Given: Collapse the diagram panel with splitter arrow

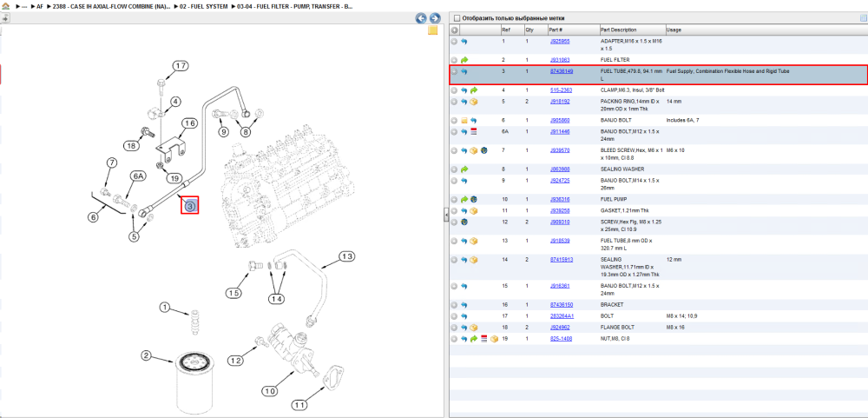Looking at the screenshot, I should [x=446, y=216].
